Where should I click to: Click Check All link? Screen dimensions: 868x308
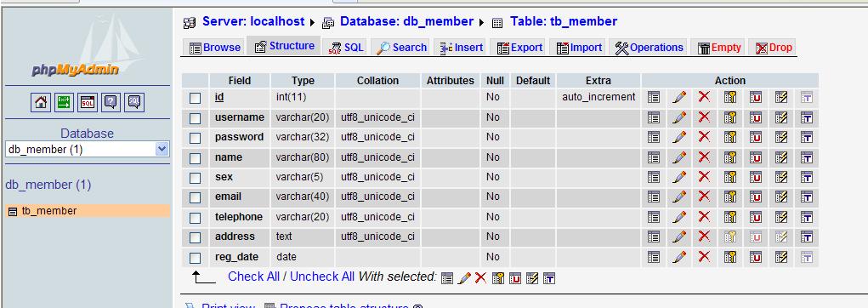(253, 277)
